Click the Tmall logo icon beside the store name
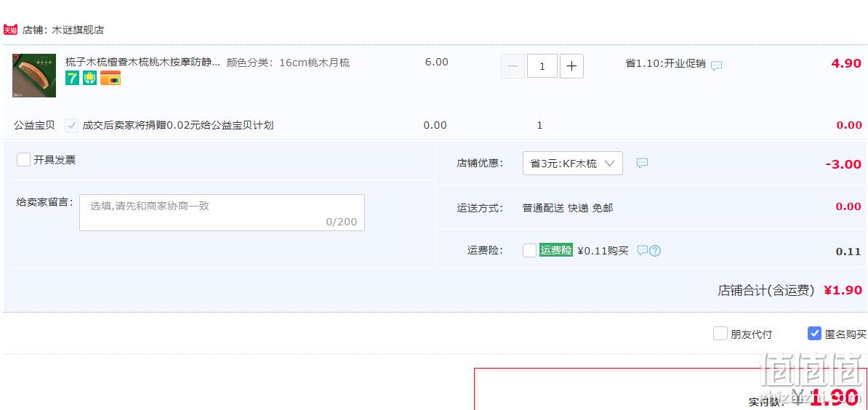Screen dimensions: 868x410 [x=10, y=29]
